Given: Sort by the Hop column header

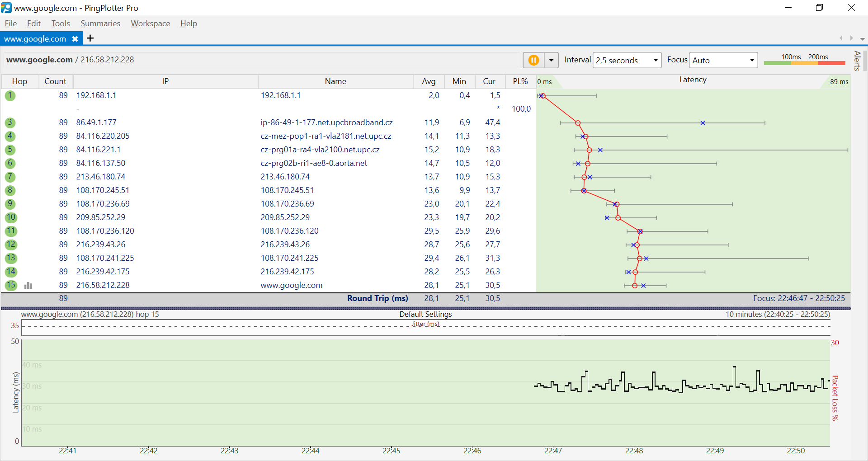Looking at the screenshot, I should pyautogui.click(x=19, y=81).
